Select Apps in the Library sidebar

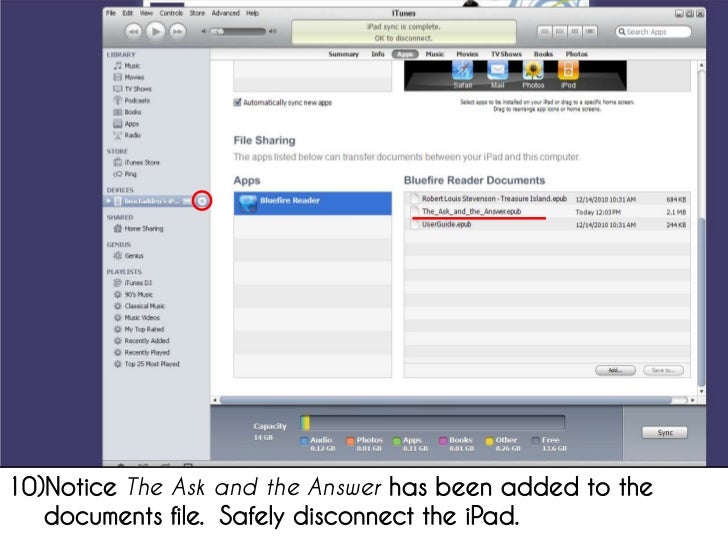click(x=126, y=124)
